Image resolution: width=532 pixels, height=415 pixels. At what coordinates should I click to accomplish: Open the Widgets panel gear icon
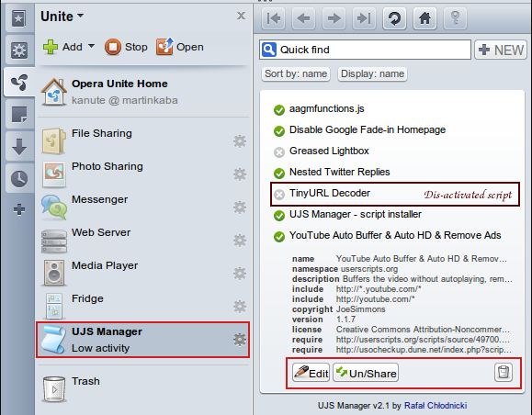(18, 50)
